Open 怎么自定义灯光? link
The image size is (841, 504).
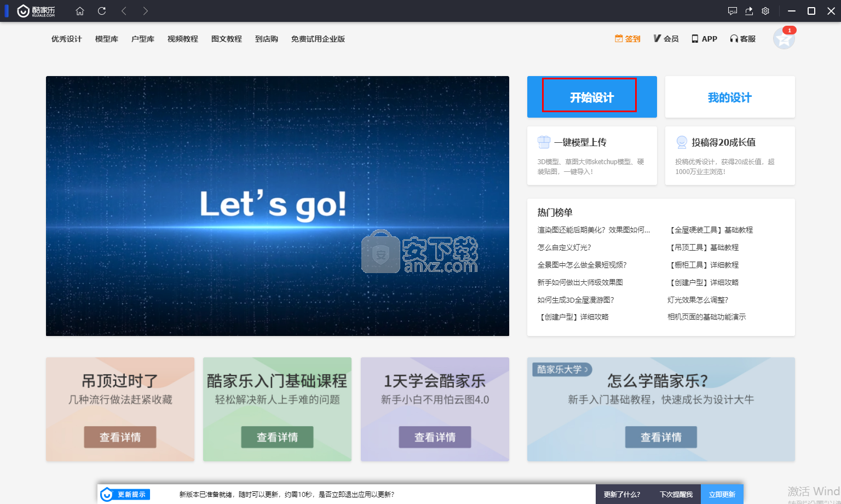tap(564, 247)
